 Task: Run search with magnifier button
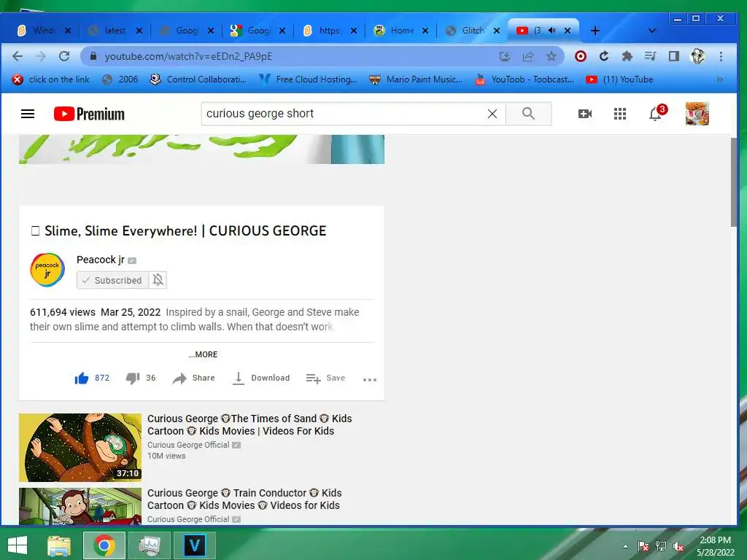click(528, 114)
